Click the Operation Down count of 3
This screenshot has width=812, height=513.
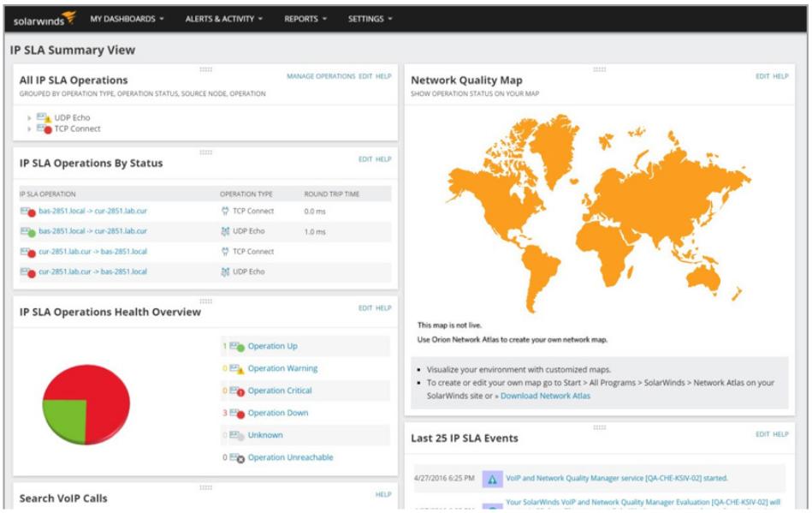[225, 413]
